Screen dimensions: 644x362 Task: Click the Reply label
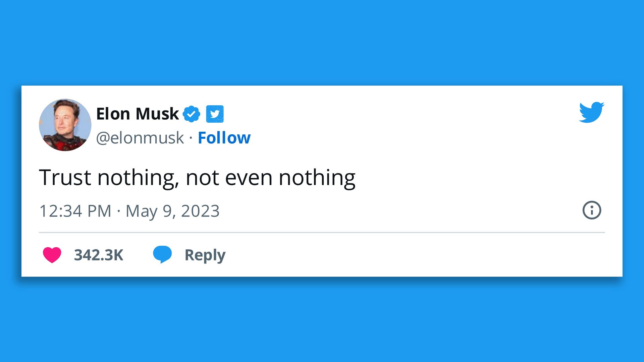(205, 255)
